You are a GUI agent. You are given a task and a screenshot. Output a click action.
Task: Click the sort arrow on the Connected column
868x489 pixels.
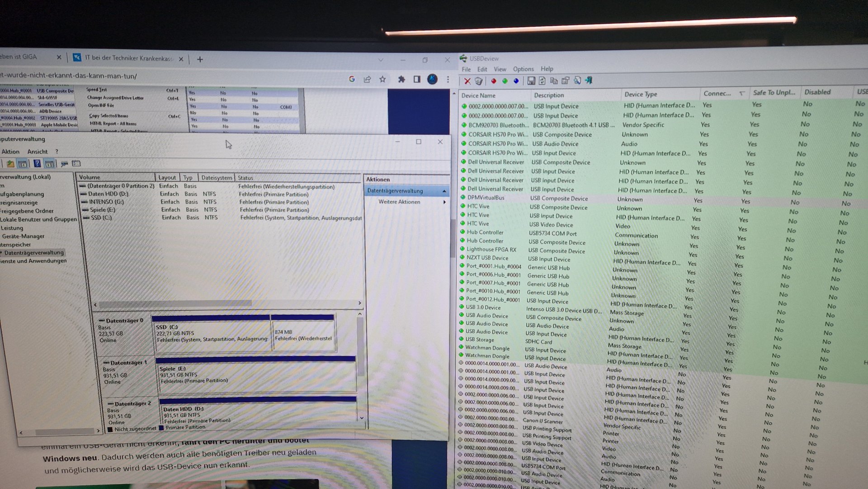(x=742, y=93)
